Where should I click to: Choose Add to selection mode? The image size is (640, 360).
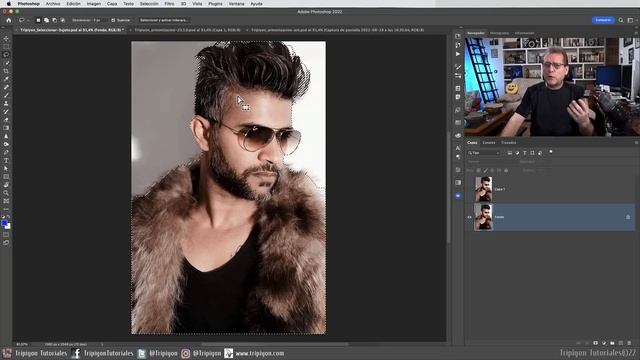click(x=47, y=20)
